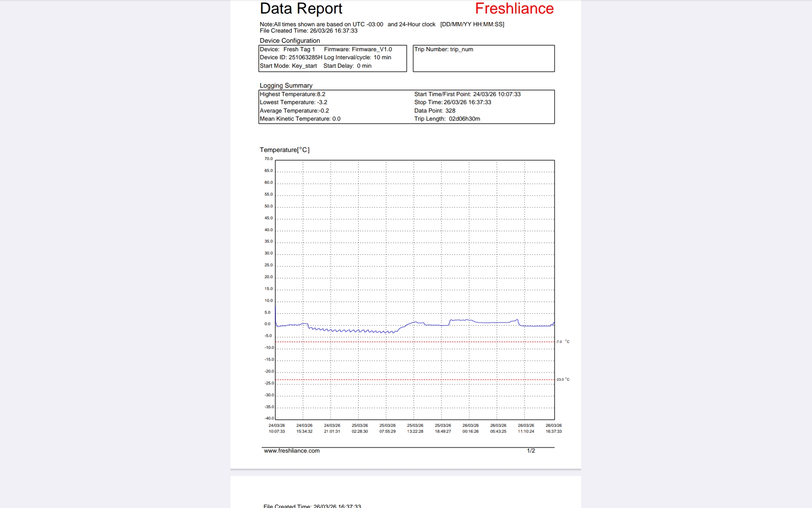Viewport: 812px width, 508px height.
Task: Click the Temperature[°C] chart title
Action: click(284, 150)
